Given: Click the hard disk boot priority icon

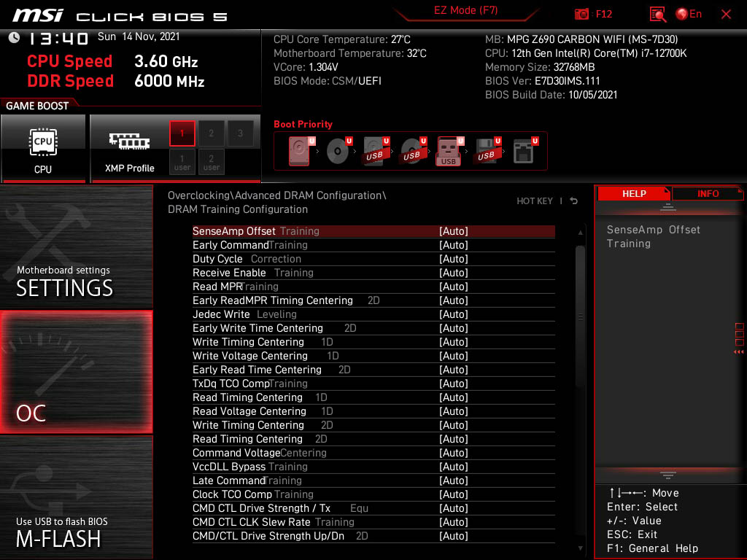Looking at the screenshot, I should tap(299, 152).
